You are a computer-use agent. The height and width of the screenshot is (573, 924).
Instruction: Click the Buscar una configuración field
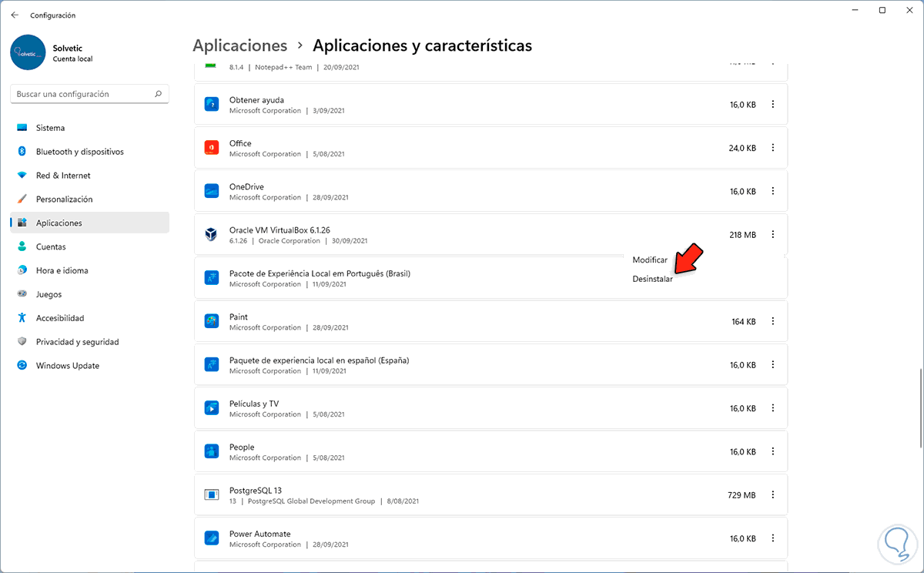click(89, 94)
